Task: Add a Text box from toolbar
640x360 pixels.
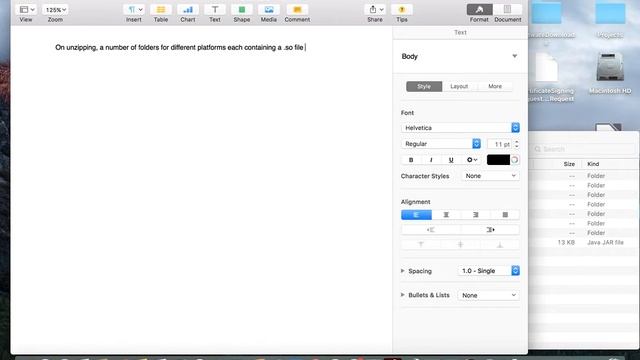Action: click(x=215, y=9)
